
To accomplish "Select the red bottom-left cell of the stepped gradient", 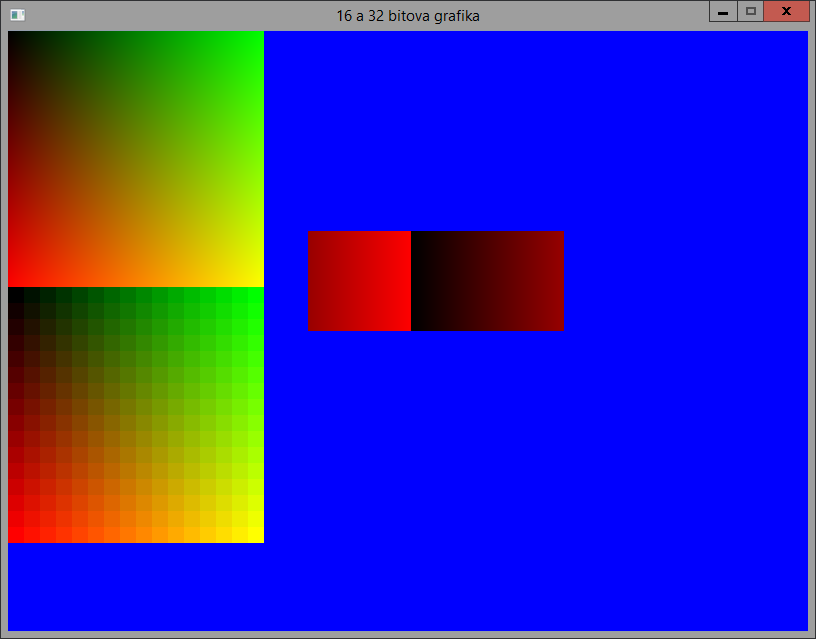I will tap(16, 535).
